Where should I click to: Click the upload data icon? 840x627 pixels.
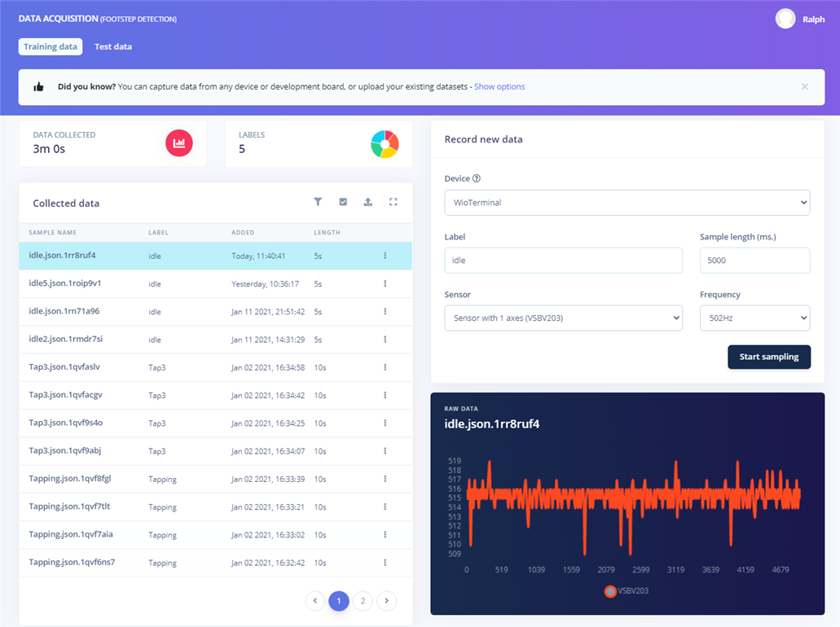point(368,202)
